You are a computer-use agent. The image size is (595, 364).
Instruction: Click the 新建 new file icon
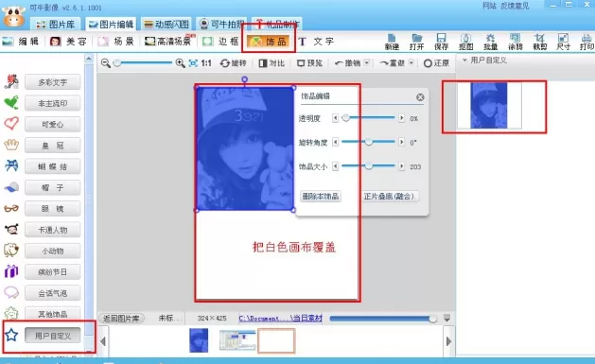click(392, 42)
